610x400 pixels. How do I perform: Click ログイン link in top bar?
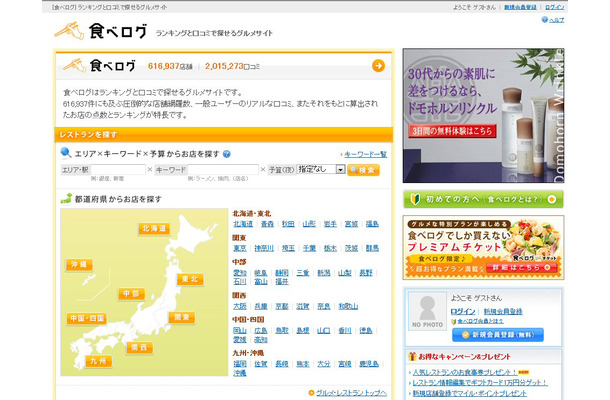click(x=554, y=7)
